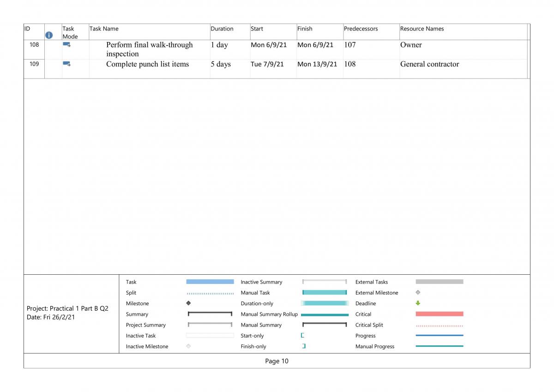
Task: Click predecessor cell showing 108
Action: [371, 69]
